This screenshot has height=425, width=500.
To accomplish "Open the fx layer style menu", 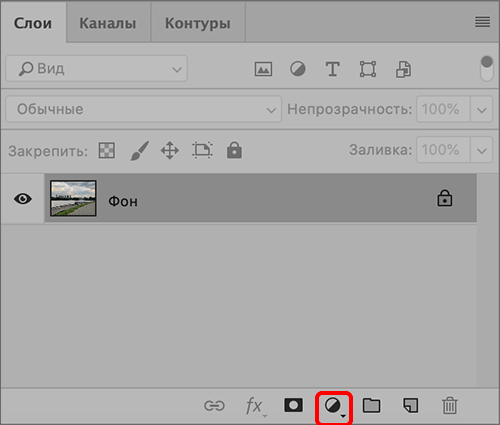I will click(x=256, y=407).
